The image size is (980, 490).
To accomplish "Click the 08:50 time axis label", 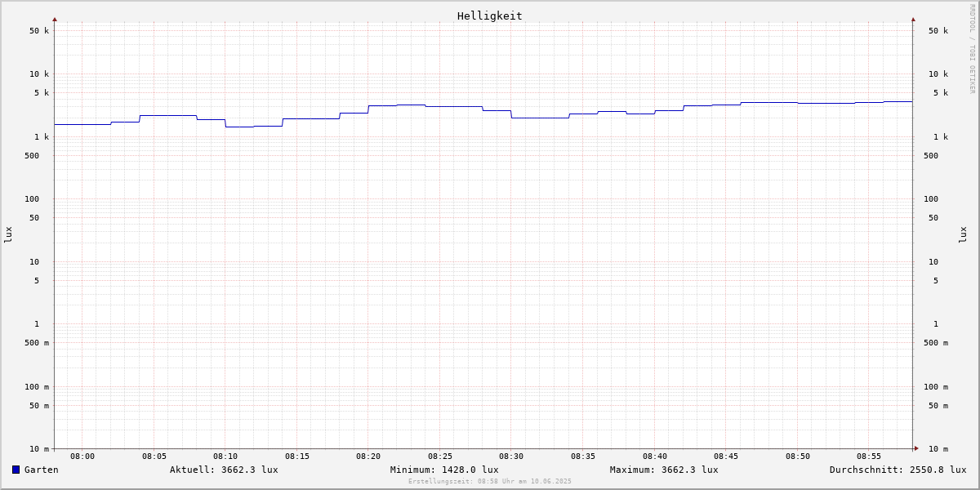I will [798, 457].
